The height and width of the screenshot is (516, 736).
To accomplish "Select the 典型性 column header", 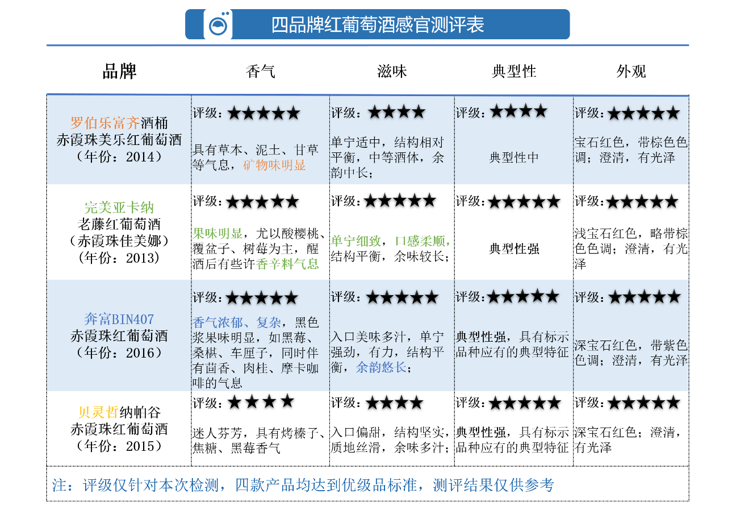I will tap(514, 71).
